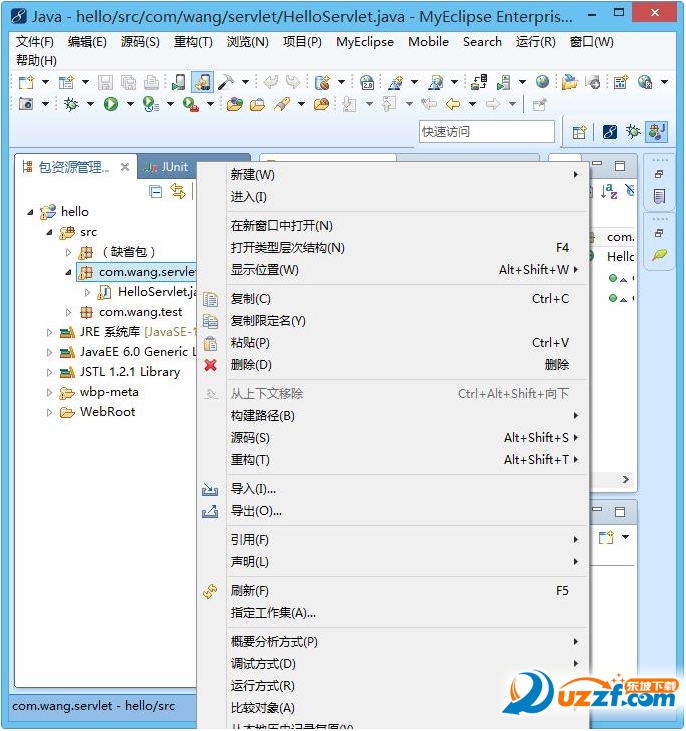
Task: Close the 包资源管理 tab
Action: 125,167
